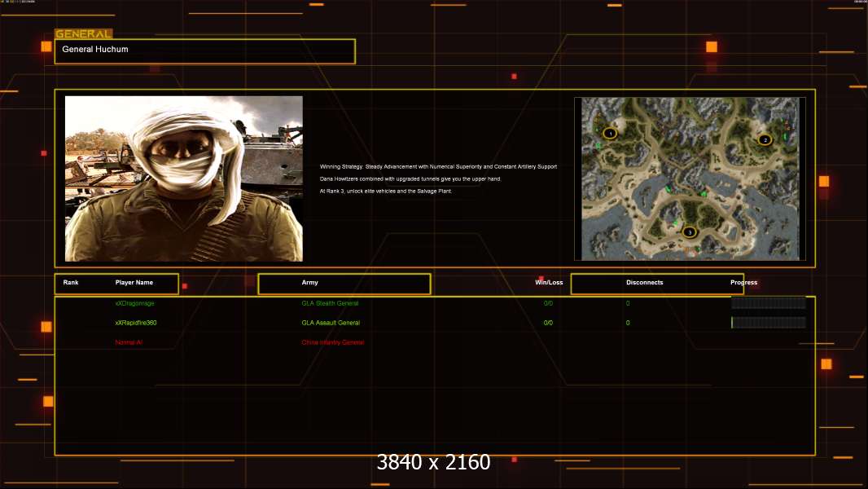
Task: Click start position marker 2 on the map
Action: [x=765, y=140]
